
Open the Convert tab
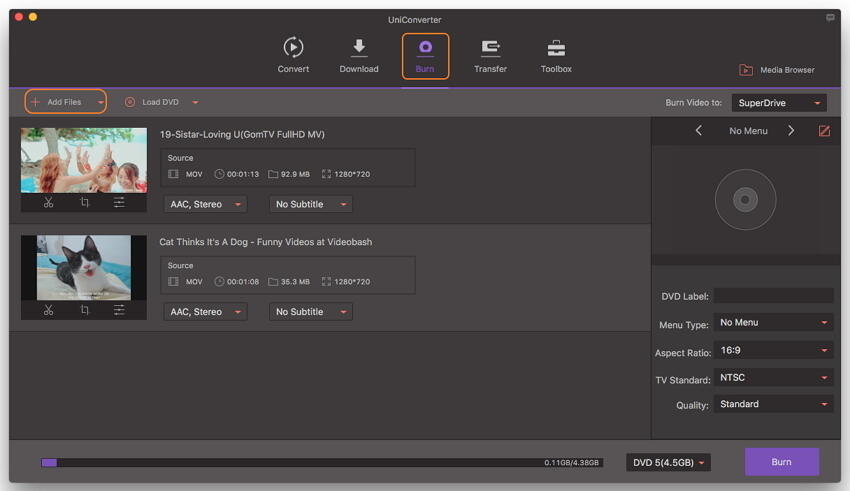293,55
